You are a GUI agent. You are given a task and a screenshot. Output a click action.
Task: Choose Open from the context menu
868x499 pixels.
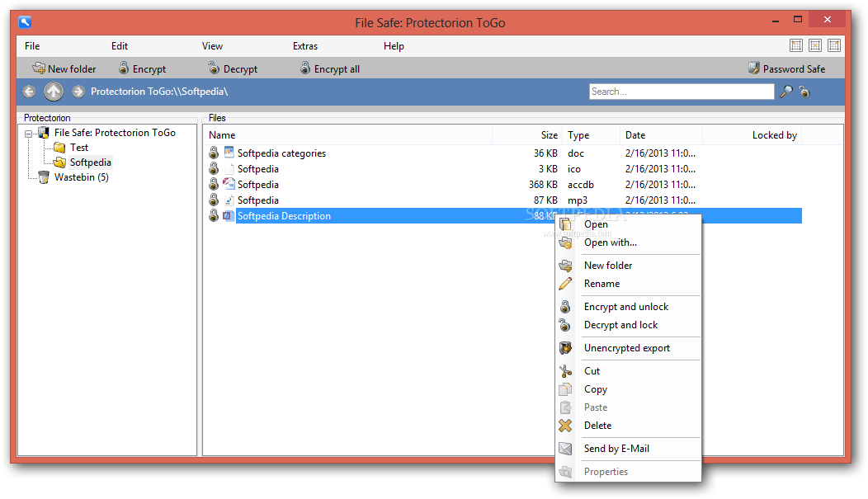click(628, 224)
